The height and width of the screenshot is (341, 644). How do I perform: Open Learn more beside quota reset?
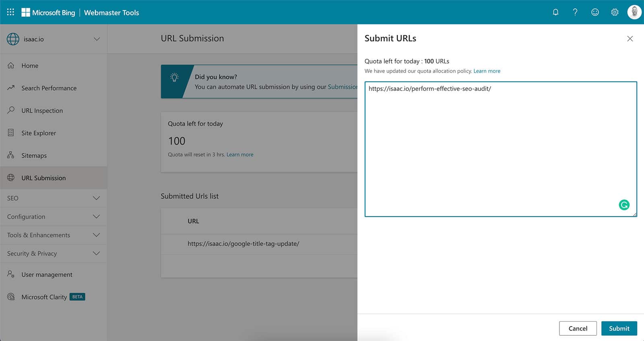coord(240,154)
